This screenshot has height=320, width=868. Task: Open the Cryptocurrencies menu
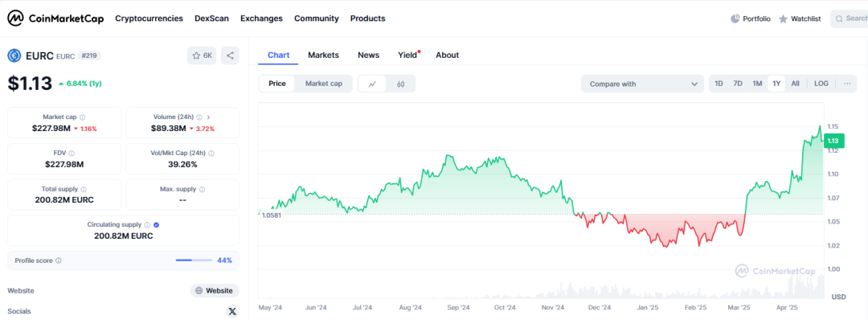click(149, 18)
